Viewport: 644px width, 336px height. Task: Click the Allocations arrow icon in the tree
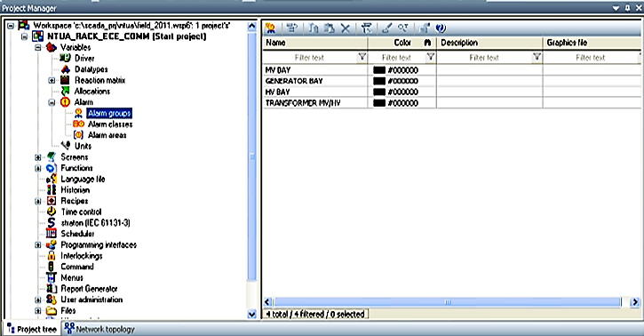click(x=66, y=92)
